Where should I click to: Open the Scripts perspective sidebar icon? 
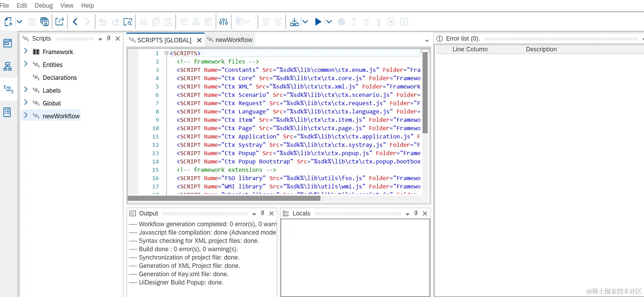[x=8, y=89]
